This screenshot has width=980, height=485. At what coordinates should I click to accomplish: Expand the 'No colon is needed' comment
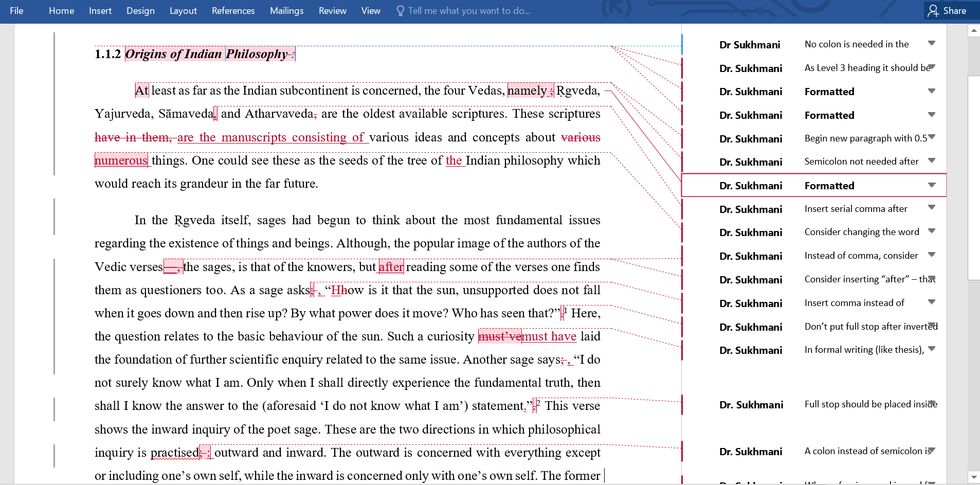coord(931,44)
